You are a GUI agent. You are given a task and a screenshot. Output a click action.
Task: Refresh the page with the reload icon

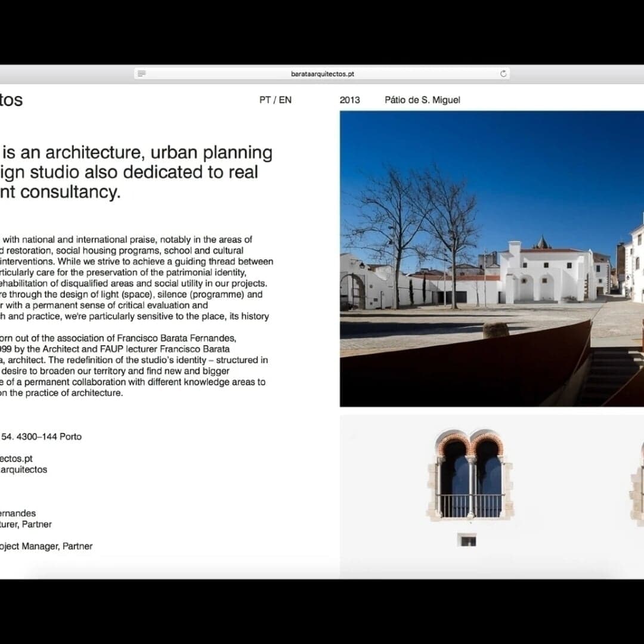(503, 73)
